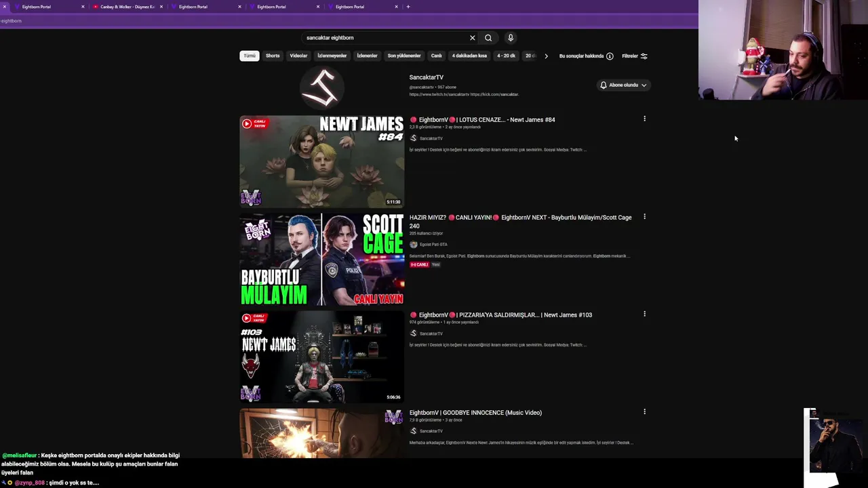Click the '205 kullanıcı izliyor' viewer count
868x488 pixels.
point(426,233)
